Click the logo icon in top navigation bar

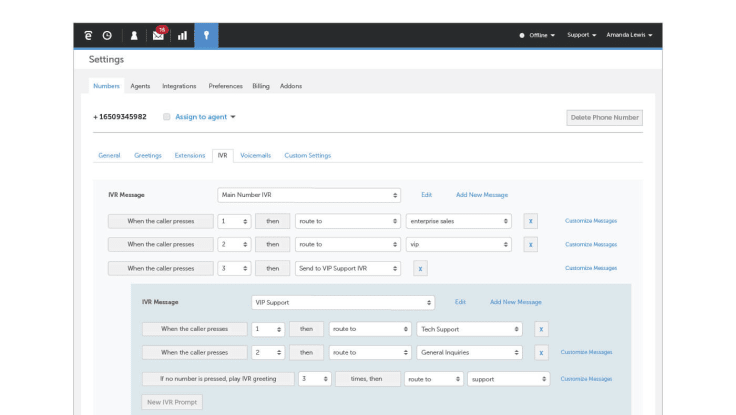(x=88, y=35)
